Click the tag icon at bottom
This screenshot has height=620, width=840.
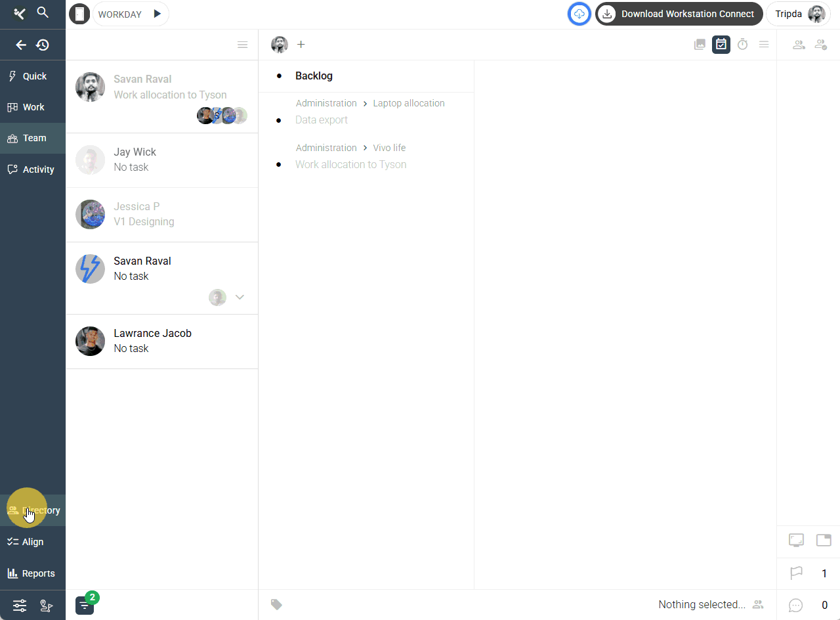(276, 604)
